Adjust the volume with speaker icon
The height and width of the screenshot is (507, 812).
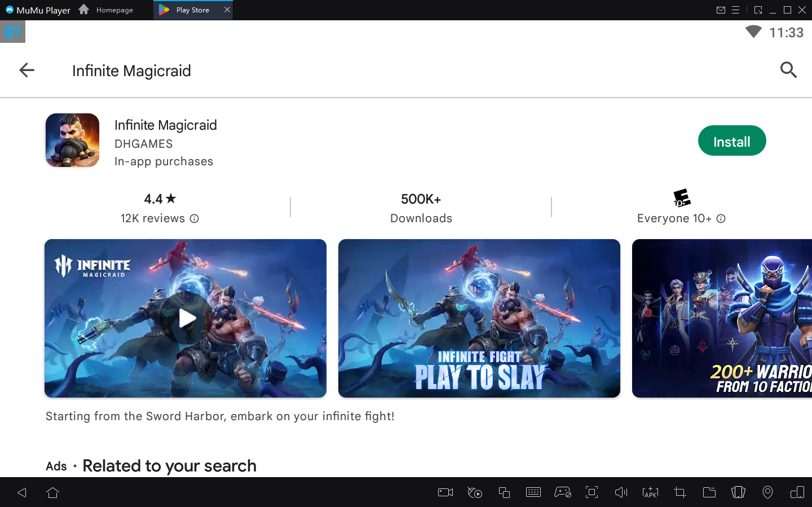(x=621, y=492)
